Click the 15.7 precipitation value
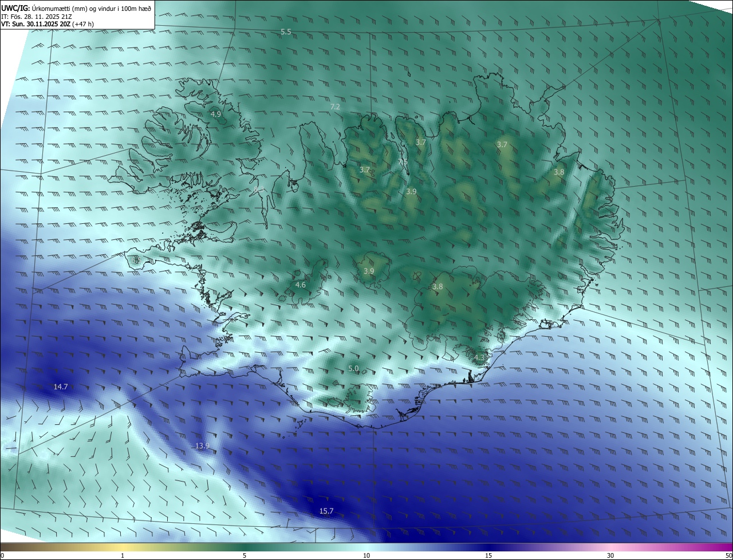The image size is (733, 560). (326, 511)
